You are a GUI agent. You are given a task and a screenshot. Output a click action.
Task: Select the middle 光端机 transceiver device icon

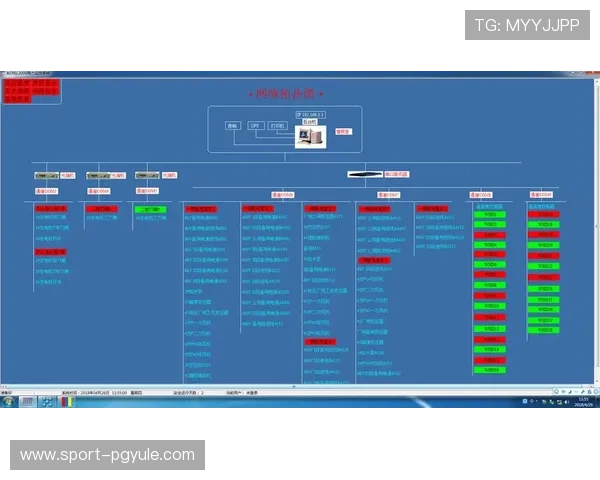click(x=98, y=176)
